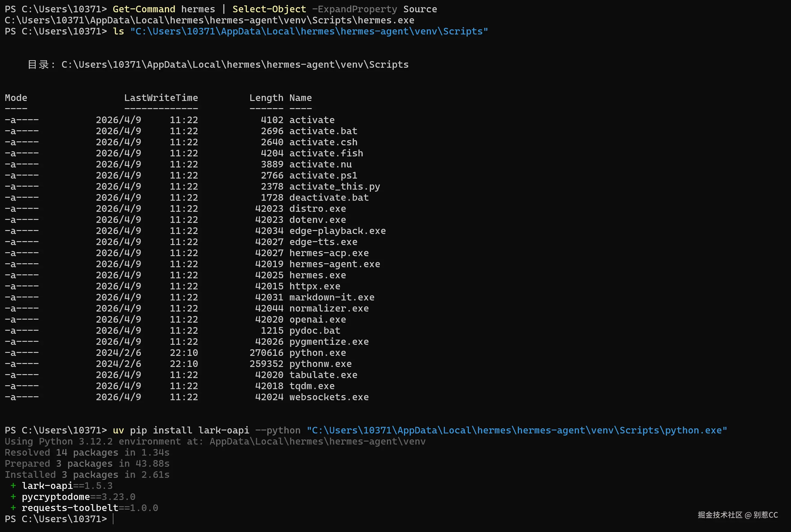
Task: Click the final empty PowerShell prompt cursor
Action: 113,519
